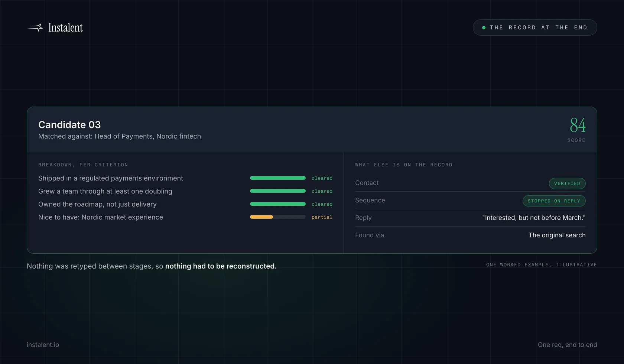Click "cleared" status next to roadmap ownership
The image size is (624, 364).
point(322,204)
